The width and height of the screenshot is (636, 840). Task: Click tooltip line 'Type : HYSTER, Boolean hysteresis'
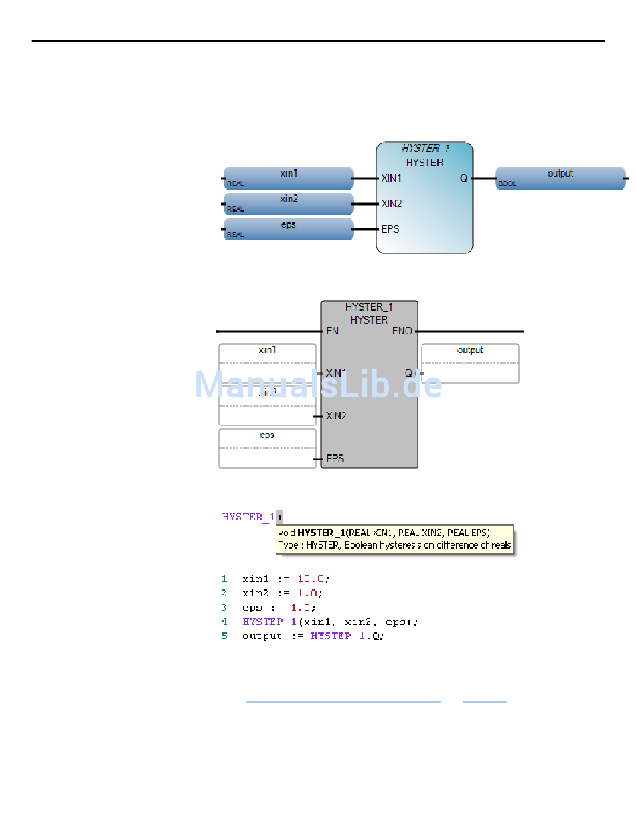click(394, 545)
